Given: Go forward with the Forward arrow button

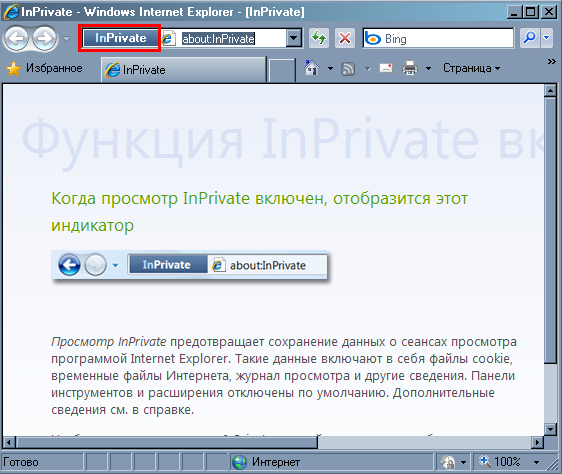Looking at the screenshot, I should [45, 38].
